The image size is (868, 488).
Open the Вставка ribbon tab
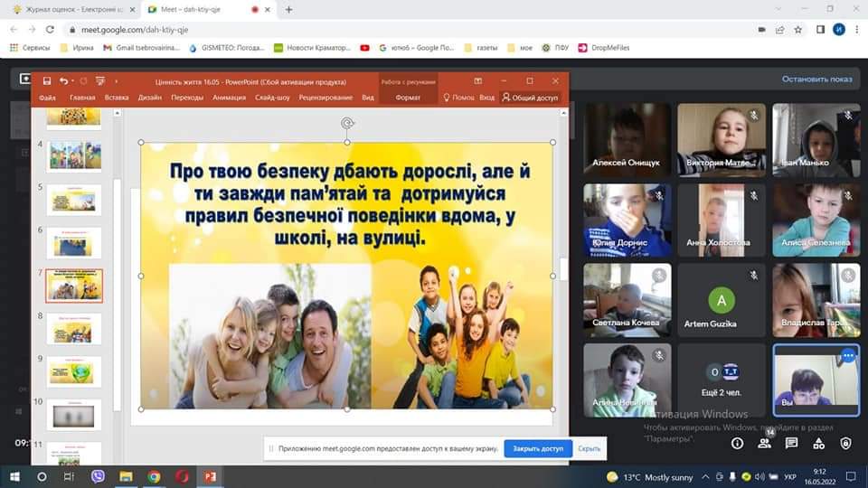pos(117,98)
